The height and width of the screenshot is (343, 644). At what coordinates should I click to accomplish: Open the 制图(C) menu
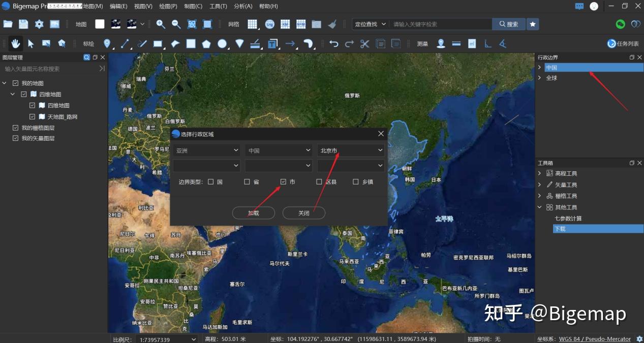[193, 6]
